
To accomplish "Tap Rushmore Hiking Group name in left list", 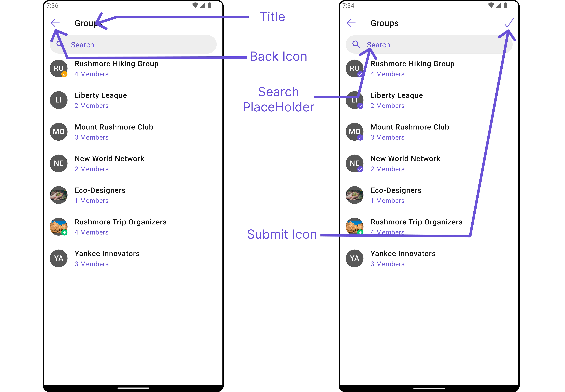I will [116, 64].
